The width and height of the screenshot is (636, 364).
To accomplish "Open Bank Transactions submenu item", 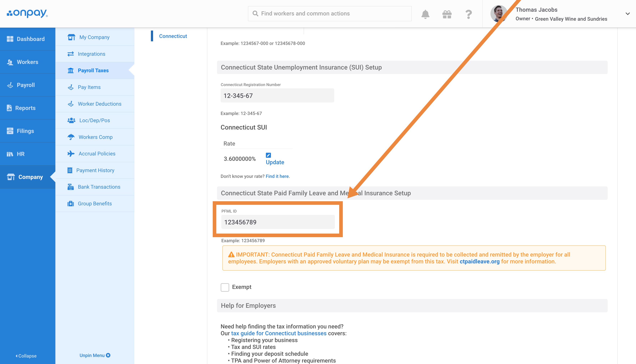I will (x=95, y=187).
